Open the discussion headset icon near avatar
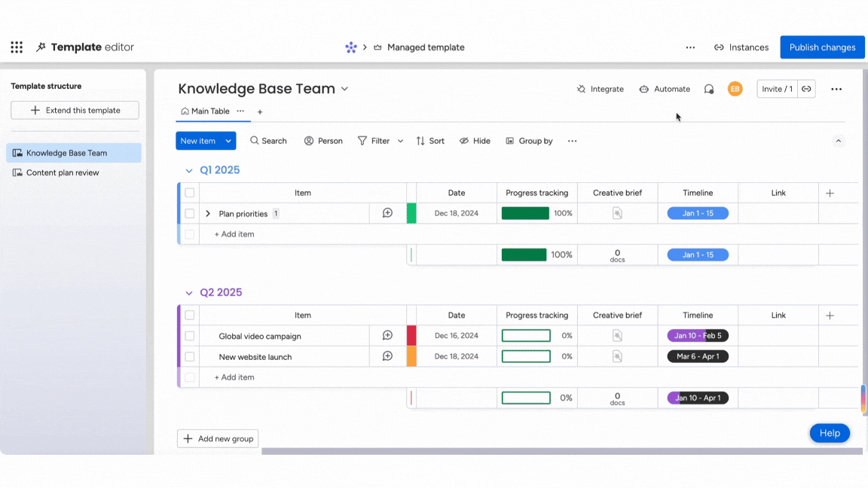This screenshot has height=488, width=868. click(x=708, y=89)
